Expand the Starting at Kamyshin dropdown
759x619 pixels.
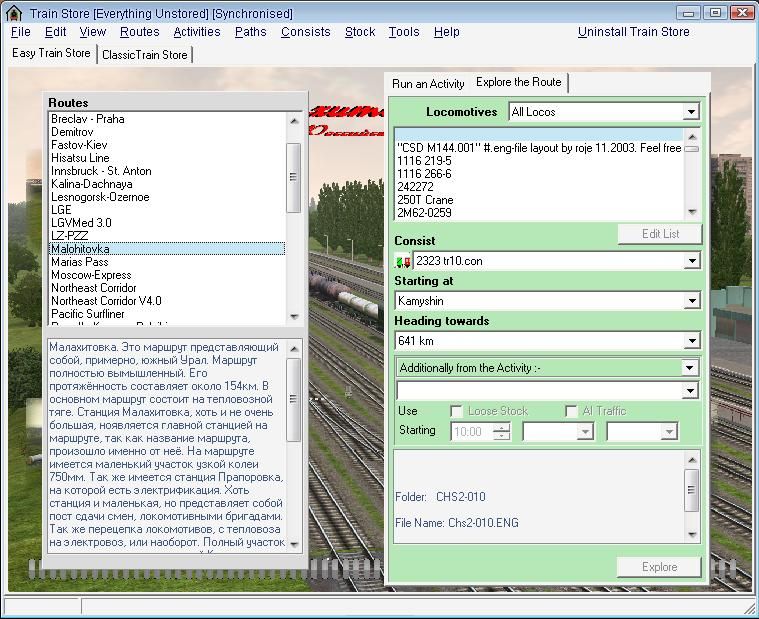(691, 301)
